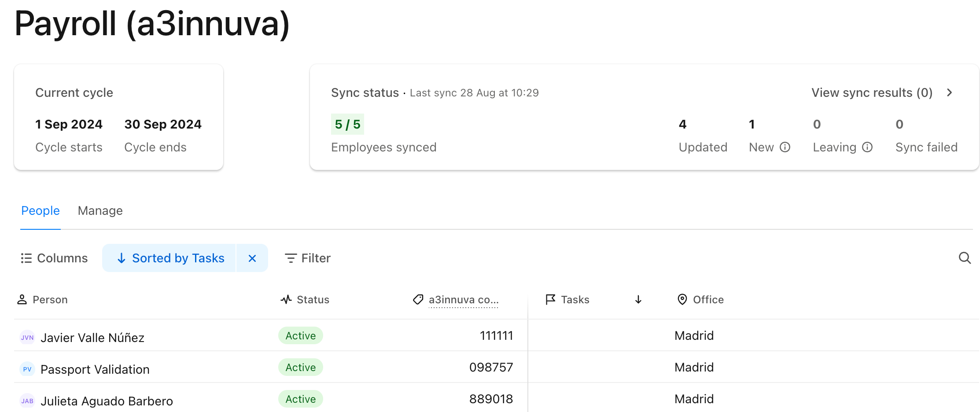Click the 1 Sep 2024 cycle start date
This screenshot has width=980, height=412.
pyautogui.click(x=69, y=125)
